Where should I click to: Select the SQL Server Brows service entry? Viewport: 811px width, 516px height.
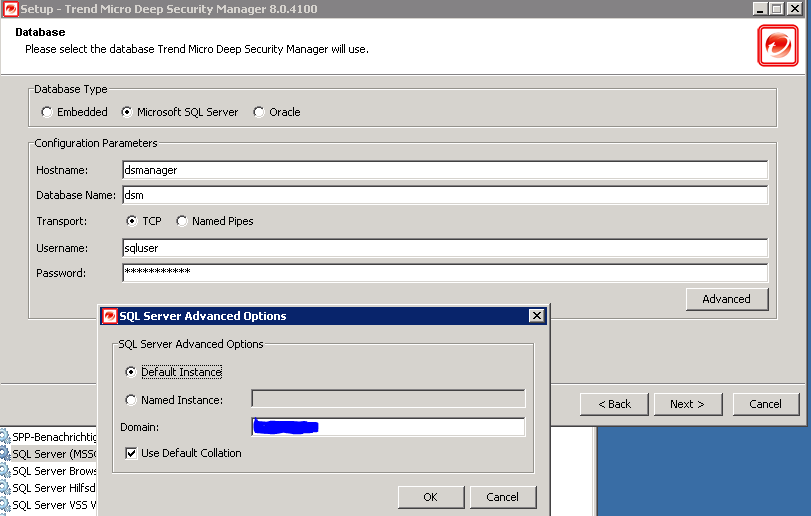54,471
